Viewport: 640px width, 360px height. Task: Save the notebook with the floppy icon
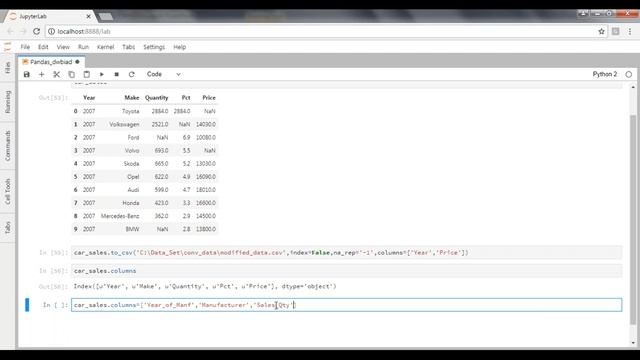(27, 74)
